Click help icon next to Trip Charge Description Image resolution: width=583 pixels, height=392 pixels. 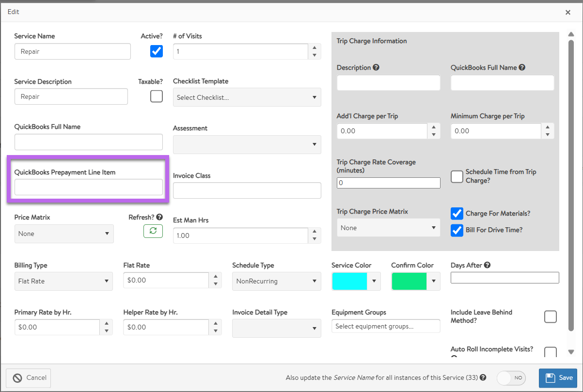pos(376,68)
